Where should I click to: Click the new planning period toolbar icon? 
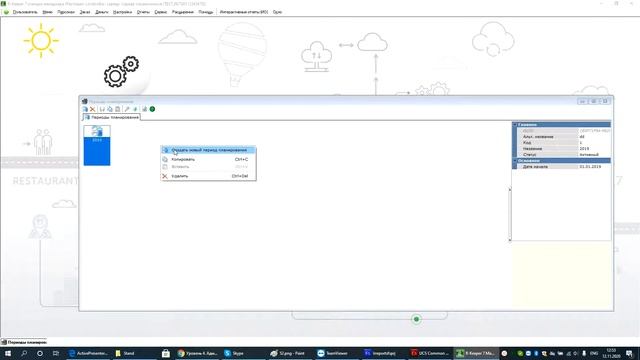tap(85, 109)
